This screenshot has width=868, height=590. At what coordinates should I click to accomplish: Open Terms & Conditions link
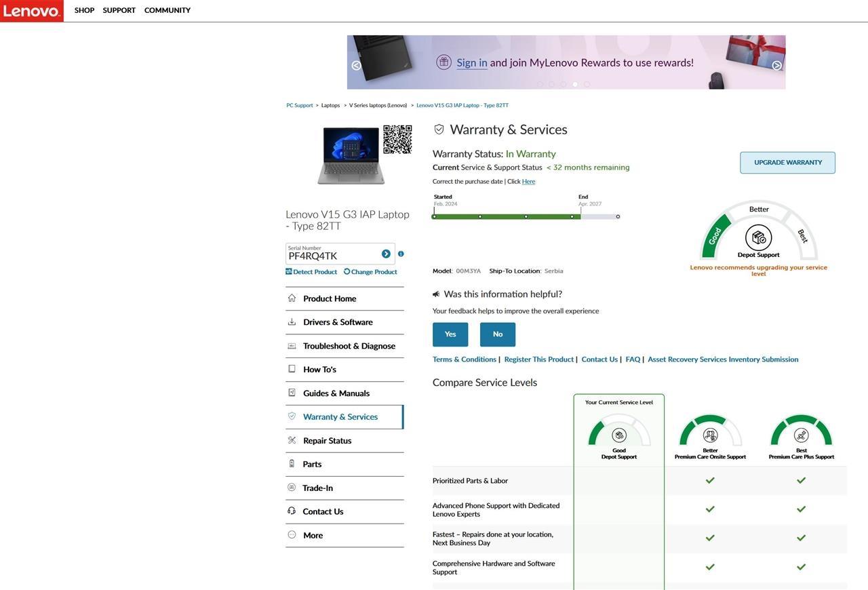[465, 359]
